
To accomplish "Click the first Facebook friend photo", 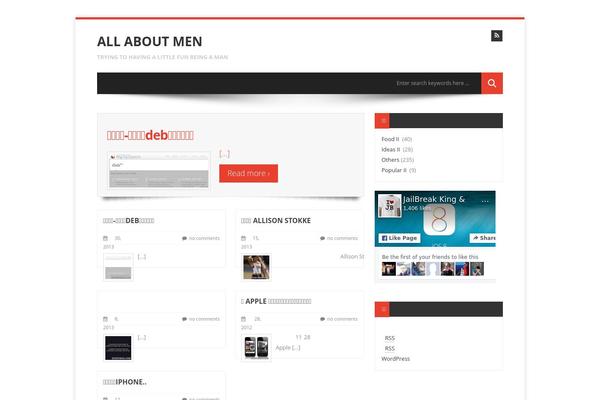I will pos(389,269).
